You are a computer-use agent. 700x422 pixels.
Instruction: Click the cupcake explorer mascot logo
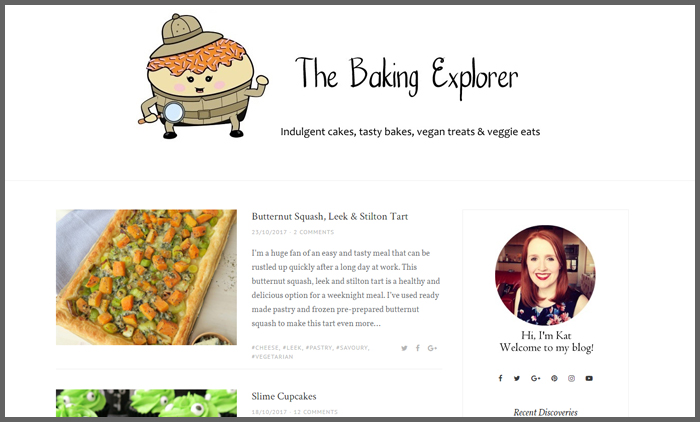click(x=203, y=76)
